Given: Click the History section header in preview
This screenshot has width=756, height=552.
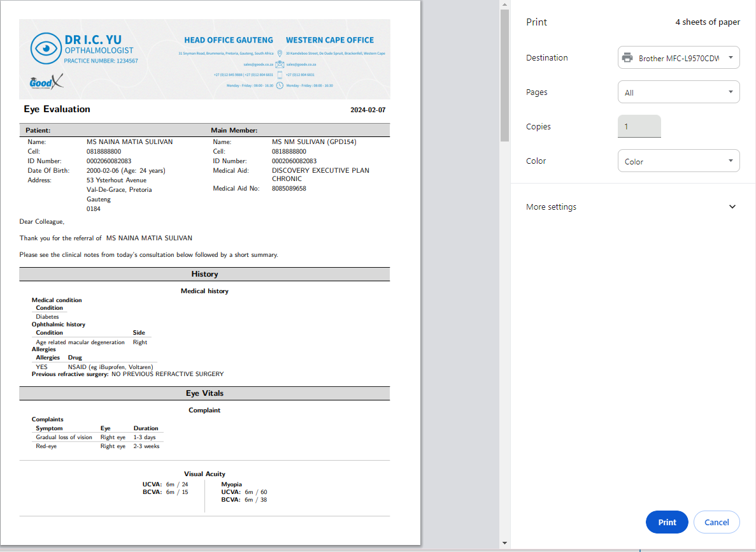Looking at the screenshot, I should (204, 274).
